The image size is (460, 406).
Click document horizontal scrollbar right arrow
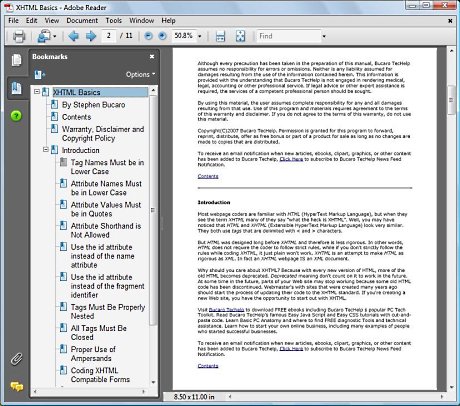tap(442, 397)
